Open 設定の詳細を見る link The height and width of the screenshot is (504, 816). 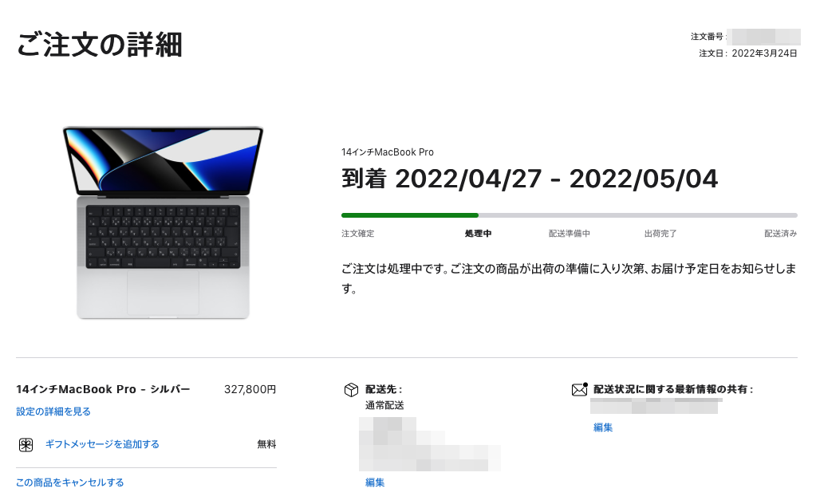tap(53, 411)
